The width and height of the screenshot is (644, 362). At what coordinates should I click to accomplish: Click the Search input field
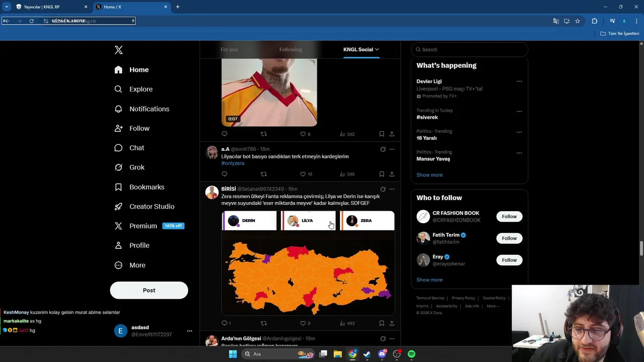(x=469, y=49)
